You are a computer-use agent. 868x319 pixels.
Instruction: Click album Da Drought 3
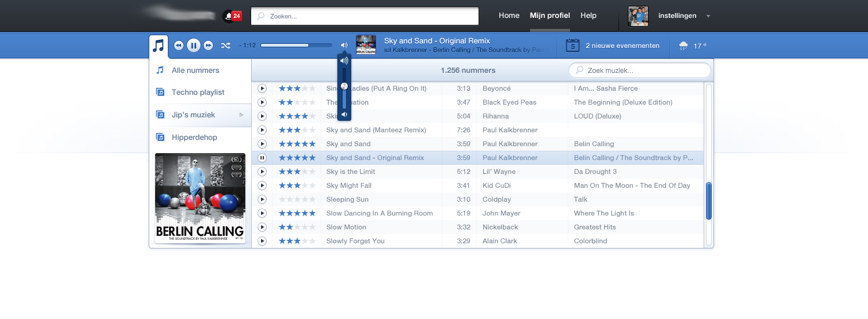pyautogui.click(x=595, y=172)
